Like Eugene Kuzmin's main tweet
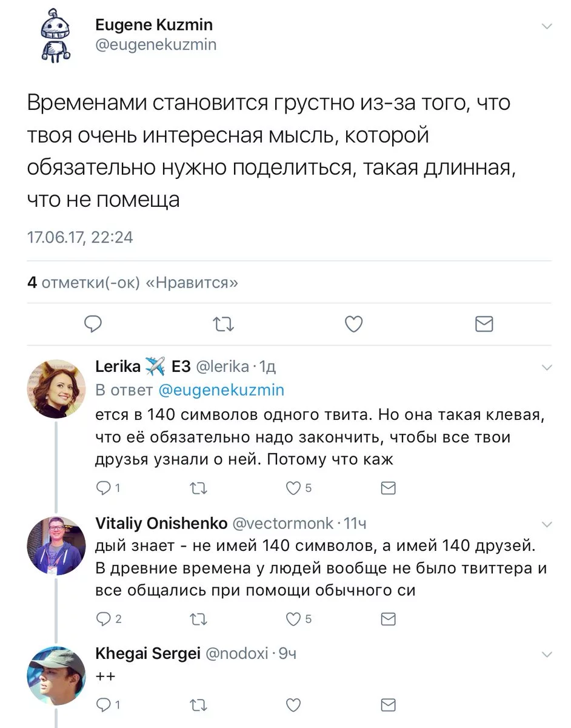This screenshot has width=571, height=728. (x=353, y=325)
